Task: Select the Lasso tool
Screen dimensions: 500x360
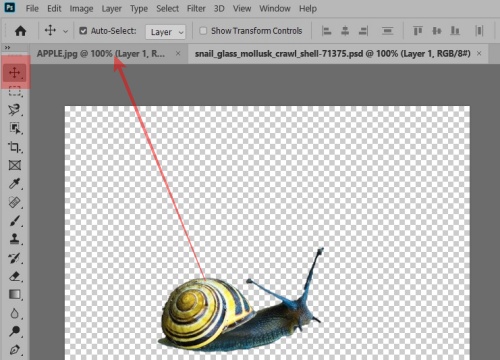Action: [15, 109]
